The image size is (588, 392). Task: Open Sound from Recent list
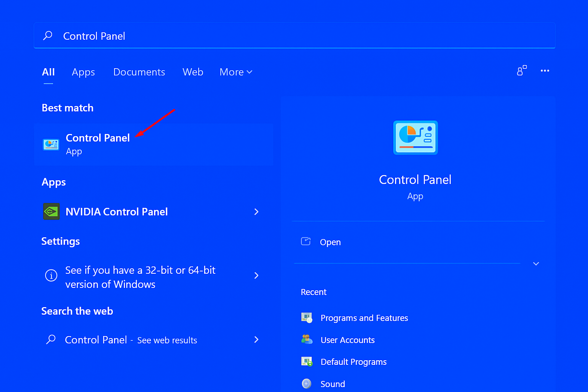[333, 384]
